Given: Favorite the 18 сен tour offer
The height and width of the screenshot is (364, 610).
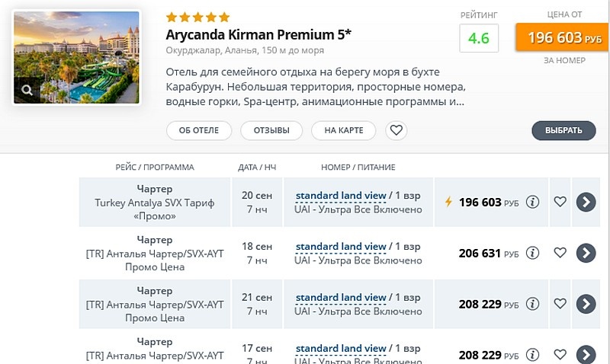Looking at the screenshot, I should point(560,253).
